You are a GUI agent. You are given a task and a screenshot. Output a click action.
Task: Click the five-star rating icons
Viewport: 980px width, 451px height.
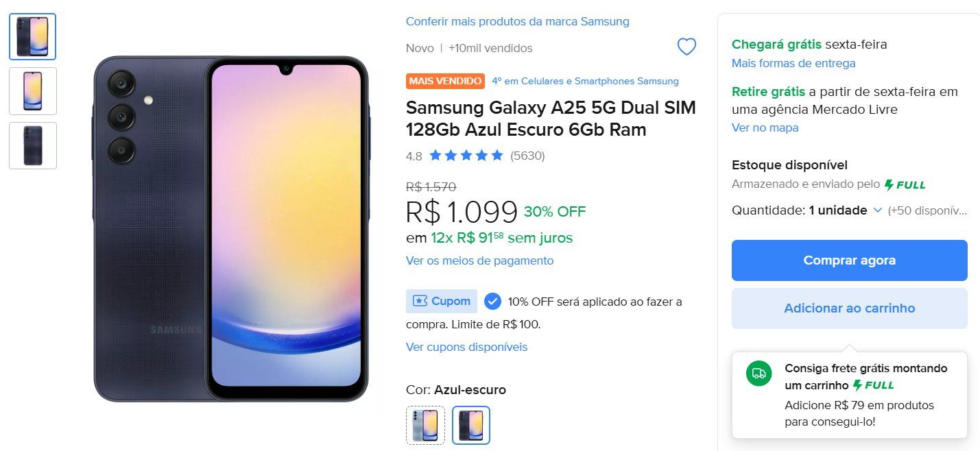466,156
